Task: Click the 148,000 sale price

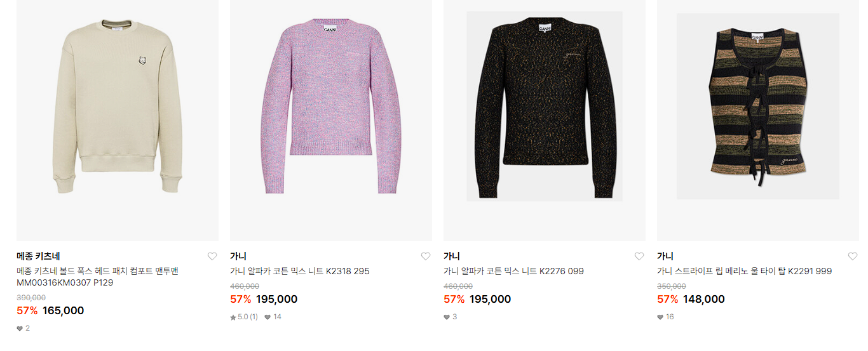Action: pos(703,299)
